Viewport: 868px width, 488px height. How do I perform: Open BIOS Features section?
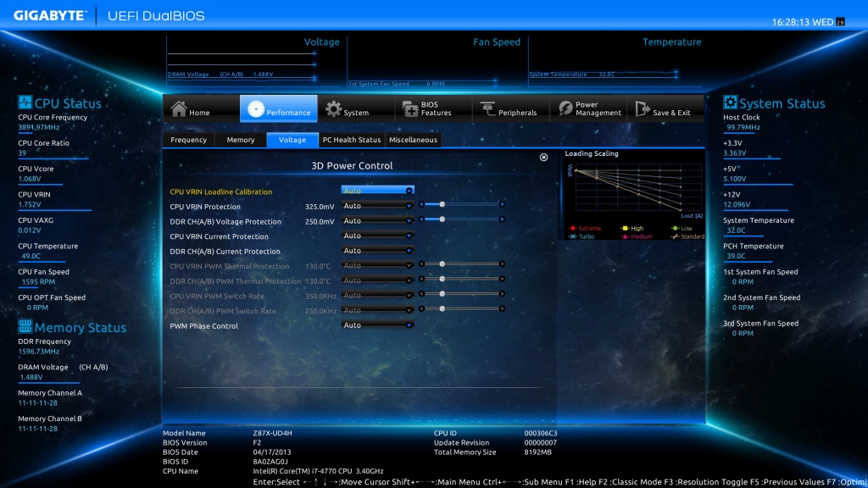[x=406, y=109]
